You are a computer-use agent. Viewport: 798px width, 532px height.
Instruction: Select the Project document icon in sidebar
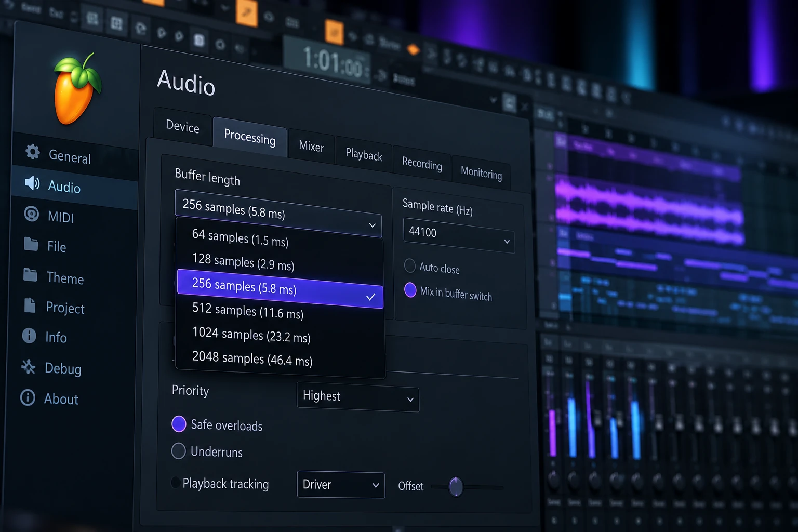coord(30,305)
